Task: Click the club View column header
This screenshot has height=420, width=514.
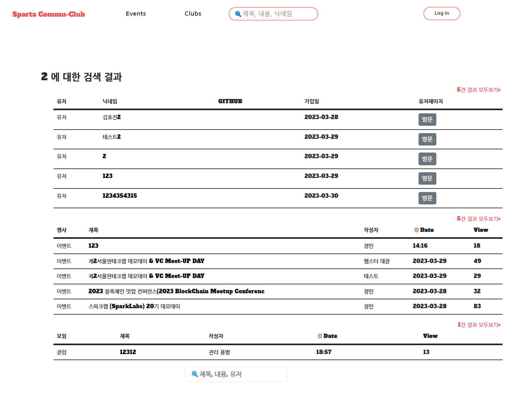Action: (430, 336)
